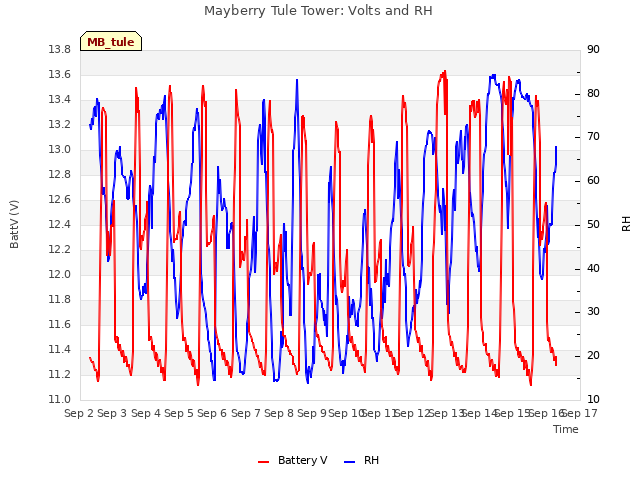Screen dimensions: 640x480
Task: Click the Sep 2 date tick label
Action: 79,413
